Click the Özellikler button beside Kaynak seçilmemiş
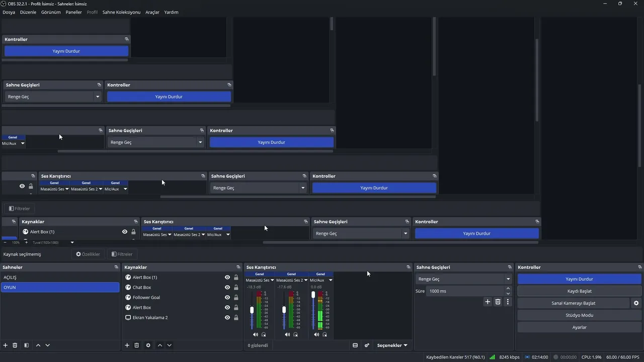The height and width of the screenshot is (362, 644). tap(88, 254)
